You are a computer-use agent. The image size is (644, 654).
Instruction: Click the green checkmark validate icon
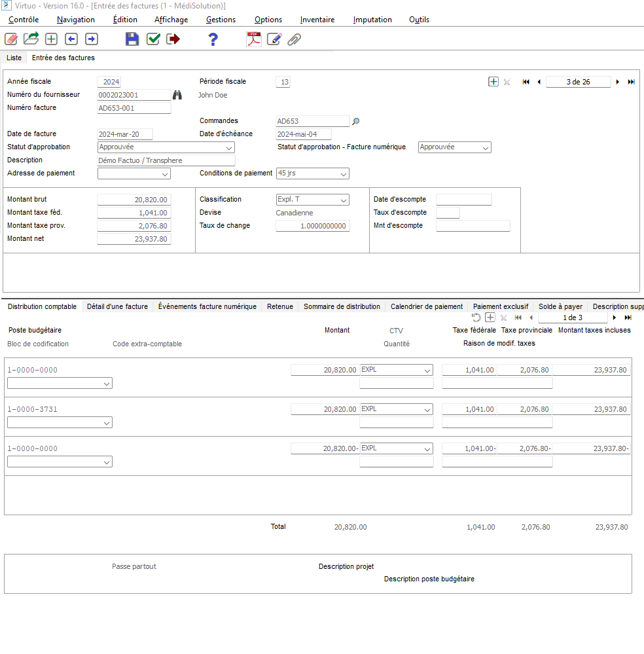pos(154,39)
